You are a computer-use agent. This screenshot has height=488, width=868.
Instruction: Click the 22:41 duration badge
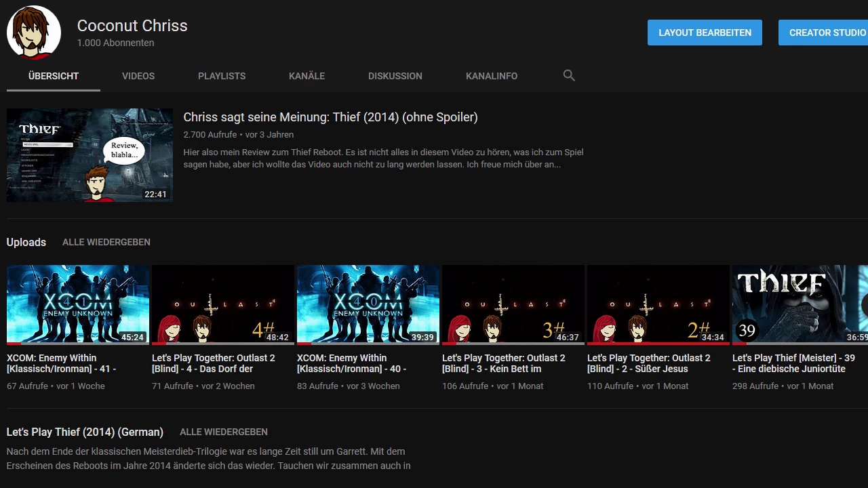155,195
